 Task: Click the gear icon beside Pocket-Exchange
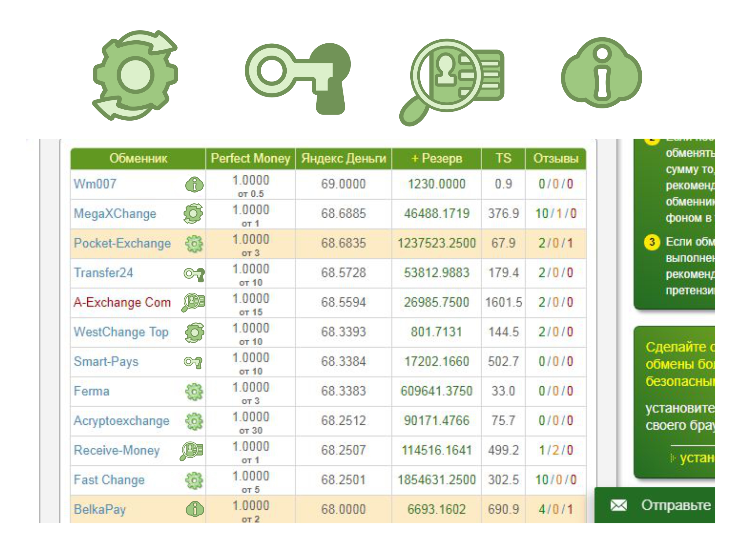194,244
